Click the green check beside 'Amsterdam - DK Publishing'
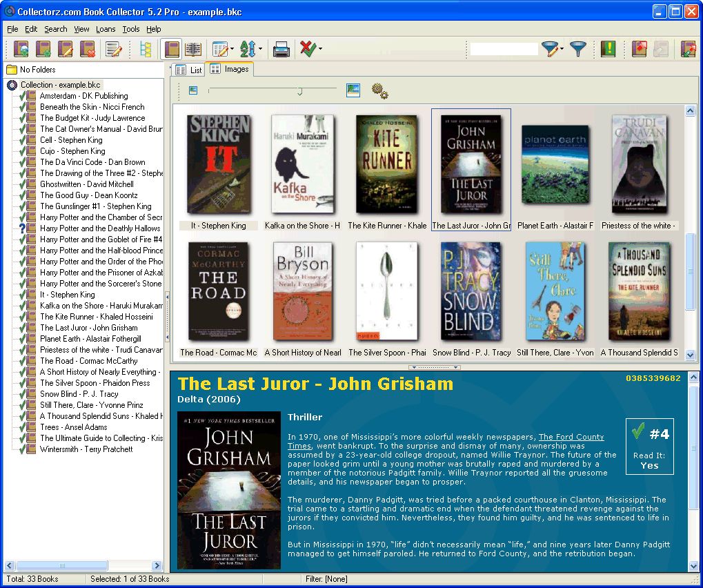The image size is (703, 588). [21, 96]
